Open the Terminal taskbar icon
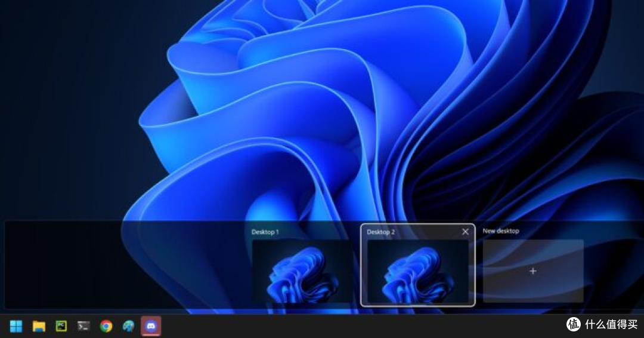This screenshot has width=644, height=338. click(x=83, y=326)
